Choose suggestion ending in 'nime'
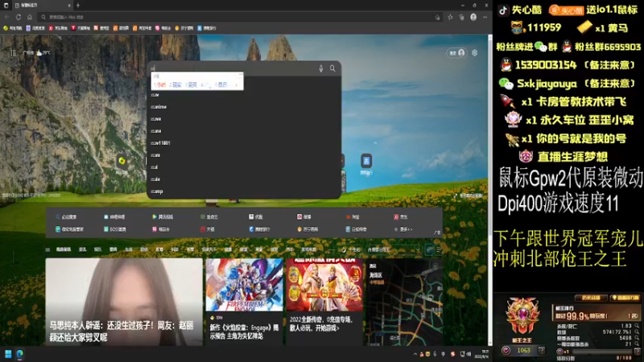 coord(244,107)
